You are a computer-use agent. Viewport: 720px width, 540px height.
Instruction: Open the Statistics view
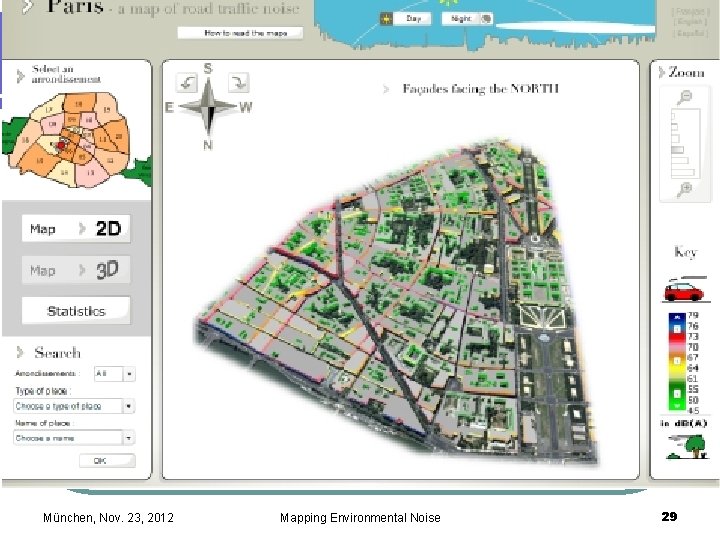coord(76,311)
